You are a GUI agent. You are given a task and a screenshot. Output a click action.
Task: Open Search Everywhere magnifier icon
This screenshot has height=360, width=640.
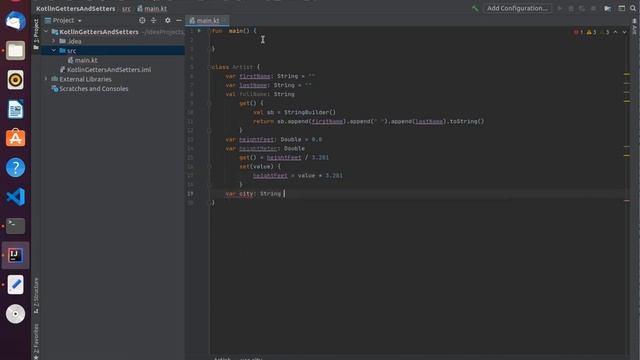(x=633, y=8)
